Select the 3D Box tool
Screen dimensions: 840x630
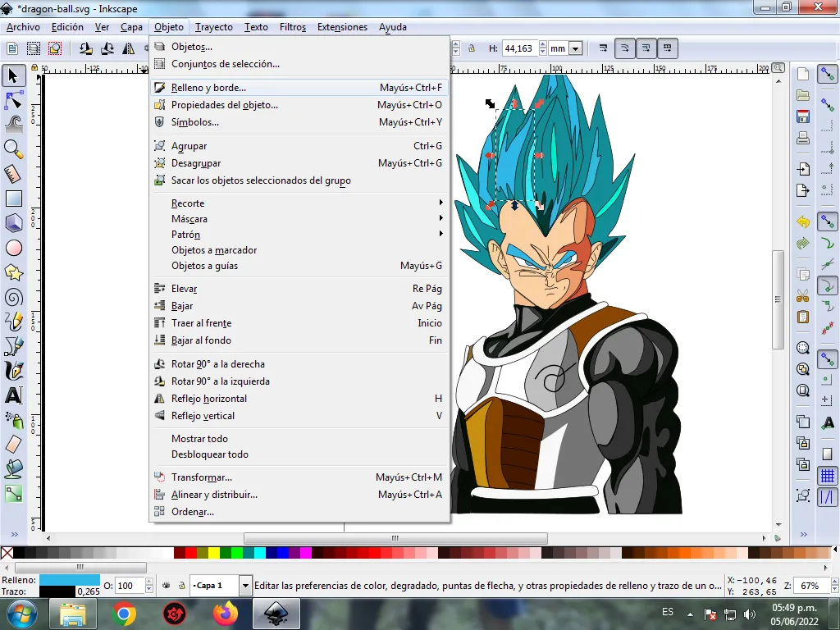click(13, 223)
